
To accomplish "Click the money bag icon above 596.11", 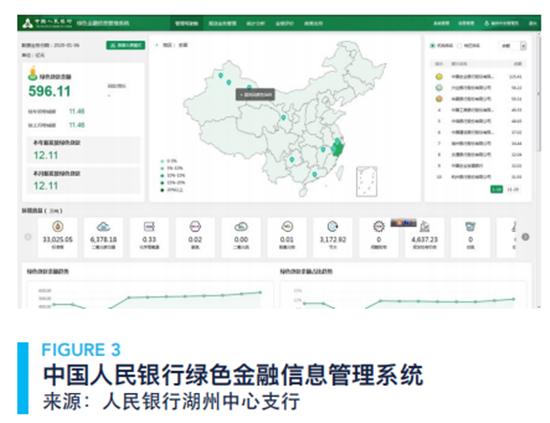I will [33, 73].
